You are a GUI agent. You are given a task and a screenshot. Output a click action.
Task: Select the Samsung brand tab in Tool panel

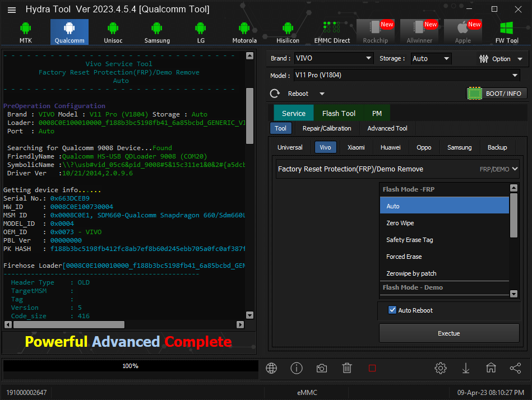click(x=459, y=147)
